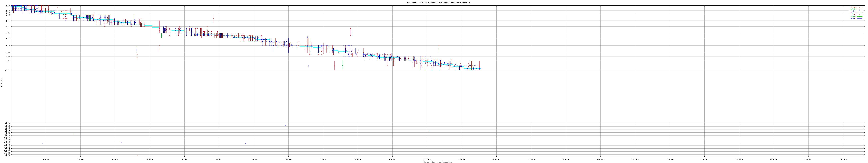The image size is (868, 163).
Task: Select the qter band label
Action: click(x=7, y=70)
